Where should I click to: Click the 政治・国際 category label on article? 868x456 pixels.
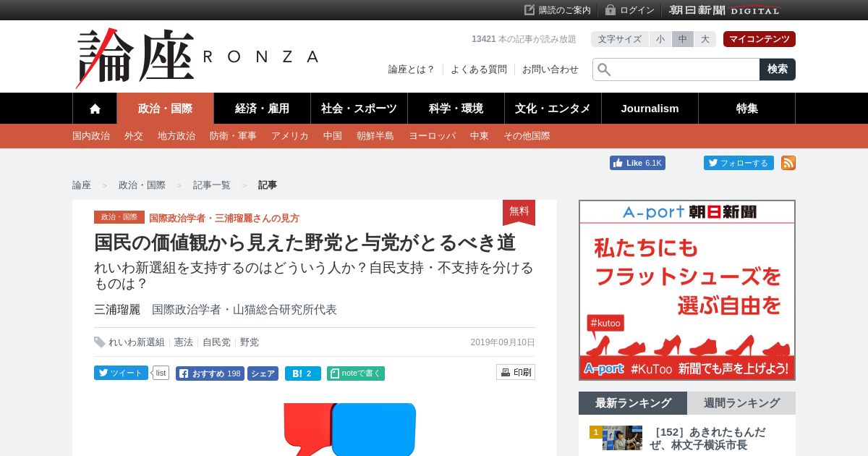coord(119,217)
